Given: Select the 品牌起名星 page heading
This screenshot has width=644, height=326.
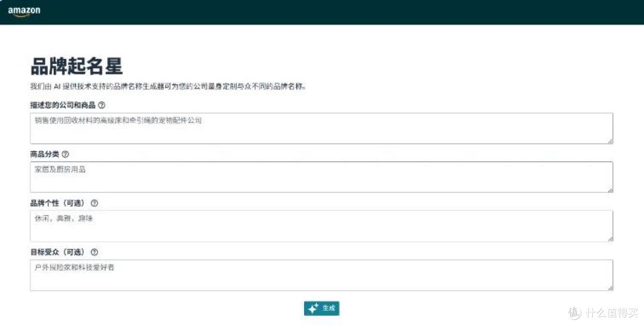Looking at the screenshot, I should click(76, 66).
